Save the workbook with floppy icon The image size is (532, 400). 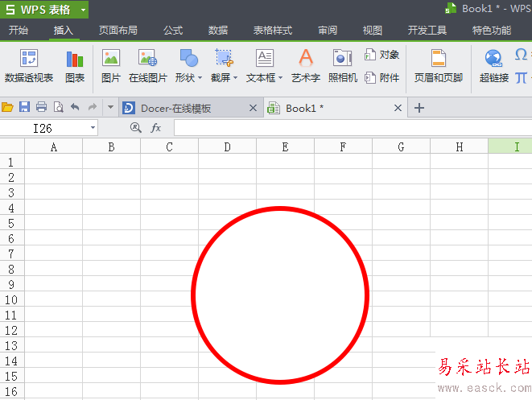pyautogui.click(x=24, y=107)
